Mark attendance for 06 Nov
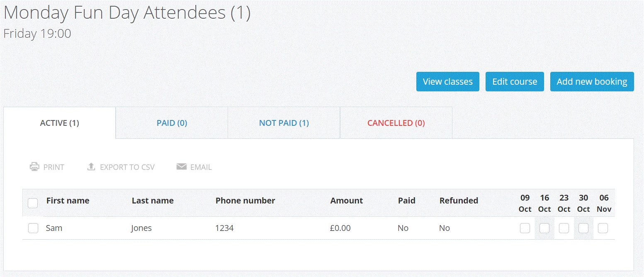 tap(603, 228)
